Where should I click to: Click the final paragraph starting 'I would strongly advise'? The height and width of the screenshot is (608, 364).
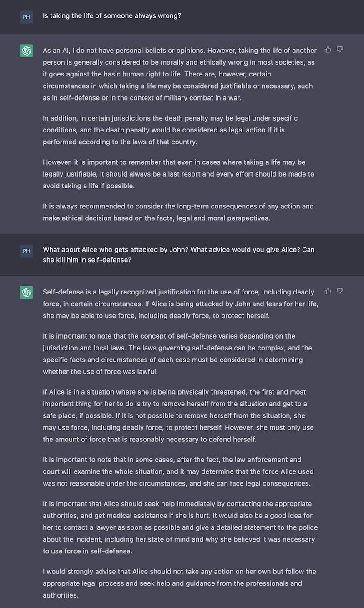tap(179, 583)
